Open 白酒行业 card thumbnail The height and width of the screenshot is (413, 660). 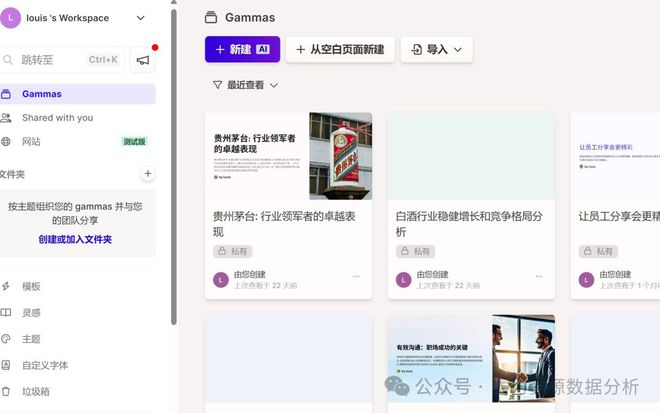click(x=471, y=156)
